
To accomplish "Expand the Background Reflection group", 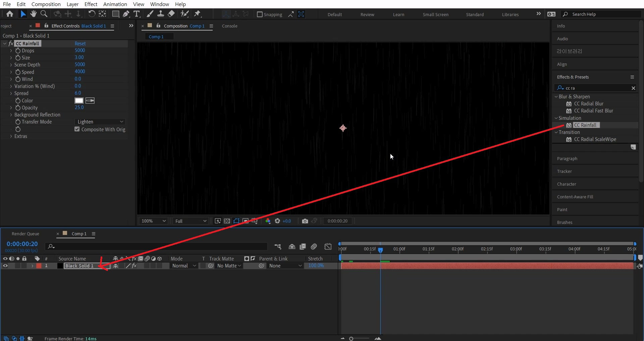I will point(11,115).
